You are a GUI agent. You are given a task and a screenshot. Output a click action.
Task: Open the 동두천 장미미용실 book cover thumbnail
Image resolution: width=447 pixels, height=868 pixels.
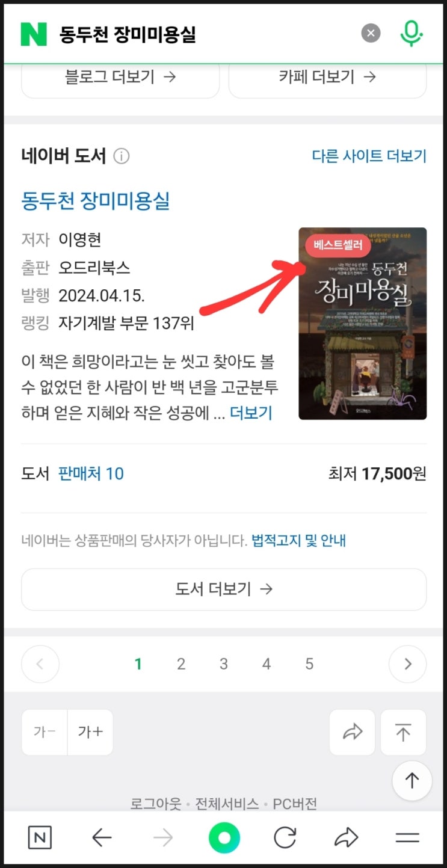pos(363,324)
